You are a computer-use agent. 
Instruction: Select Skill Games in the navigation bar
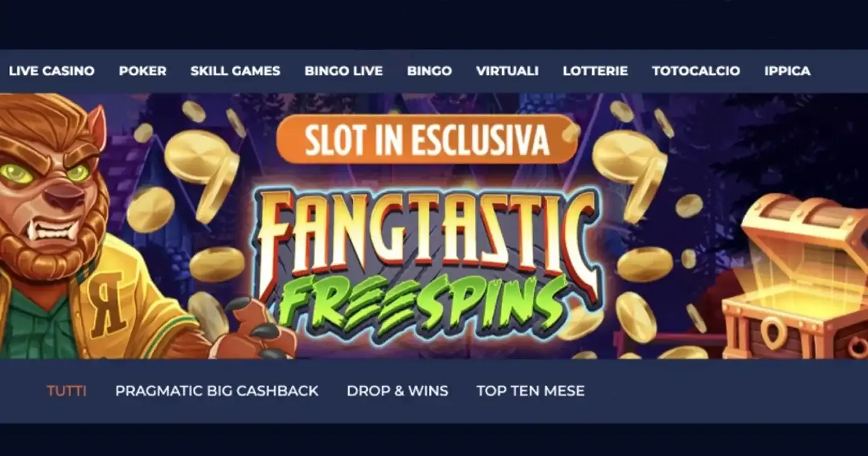pyautogui.click(x=236, y=71)
